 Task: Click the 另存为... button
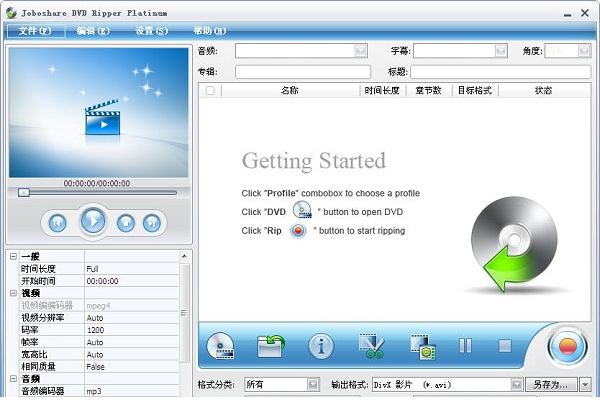551,384
